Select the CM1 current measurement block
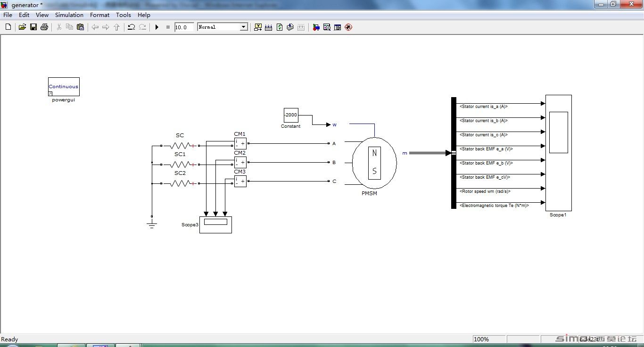 240,143
